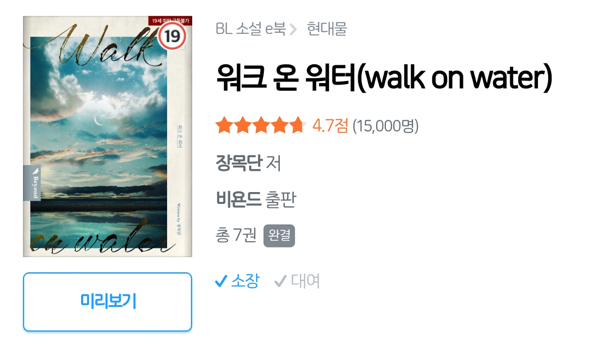This screenshot has height=364, width=590.
Task: Click the 4.7점 rating score
Action: pos(330,126)
